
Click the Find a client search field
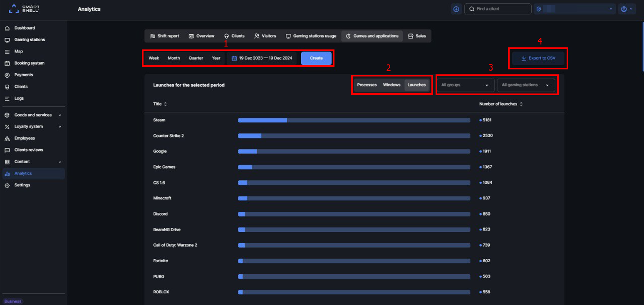point(498,9)
